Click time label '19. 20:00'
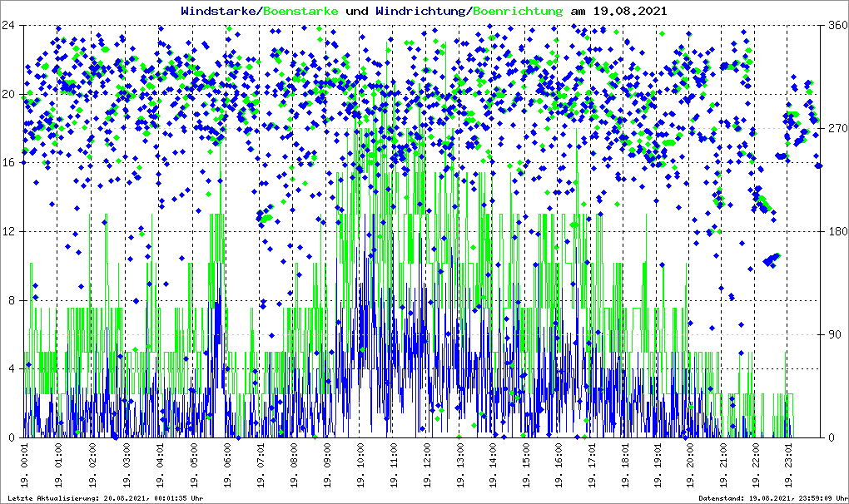 tap(688, 465)
